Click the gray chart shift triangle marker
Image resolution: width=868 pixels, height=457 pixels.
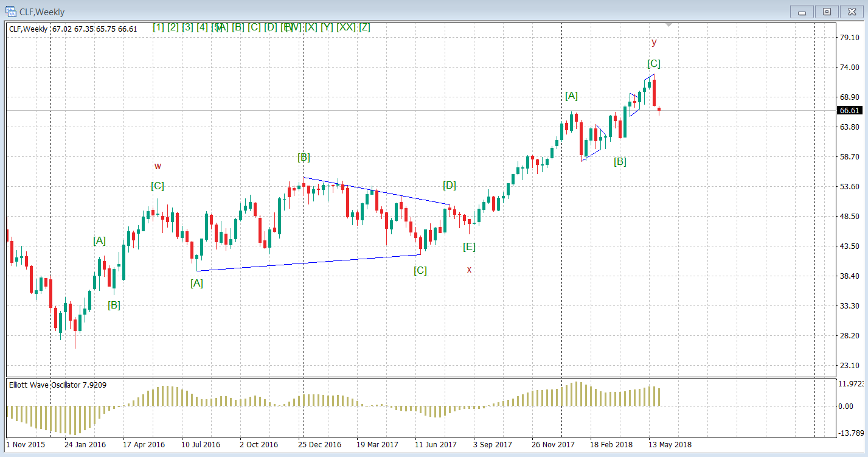point(669,25)
